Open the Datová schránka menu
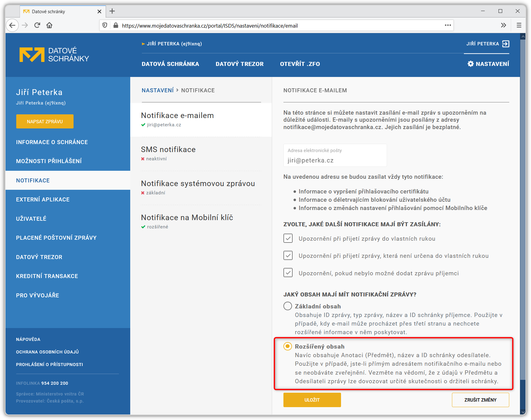The height and width of the screenshot is (420, 531). [x=170, y=64]
